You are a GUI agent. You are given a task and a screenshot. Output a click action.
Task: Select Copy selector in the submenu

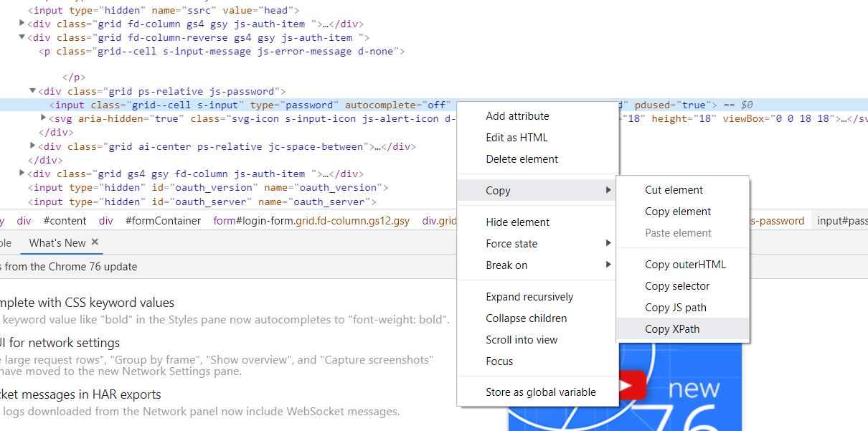pos(676,286)
